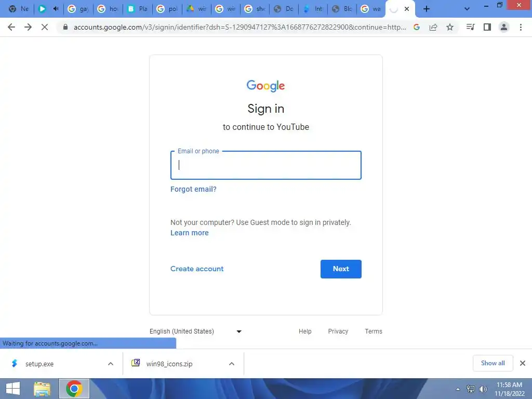Switch to the 'Int' tab
Screen dimensions: 532x399
pos(313,9)
